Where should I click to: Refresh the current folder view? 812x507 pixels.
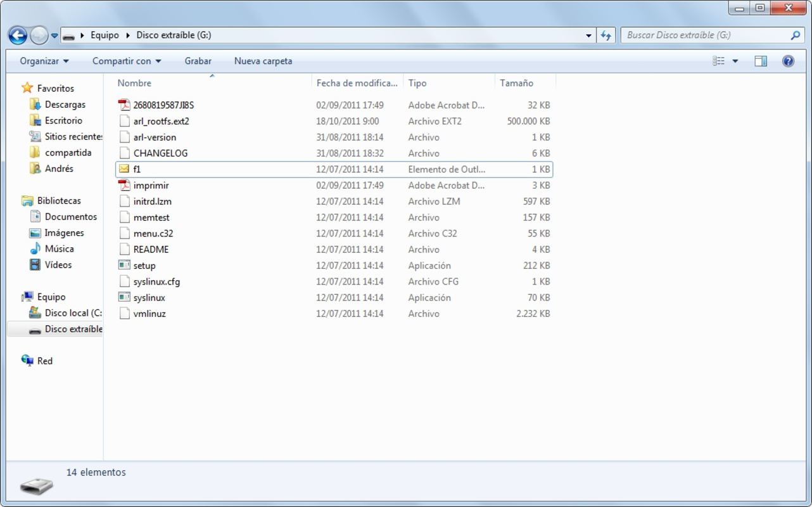606,35
